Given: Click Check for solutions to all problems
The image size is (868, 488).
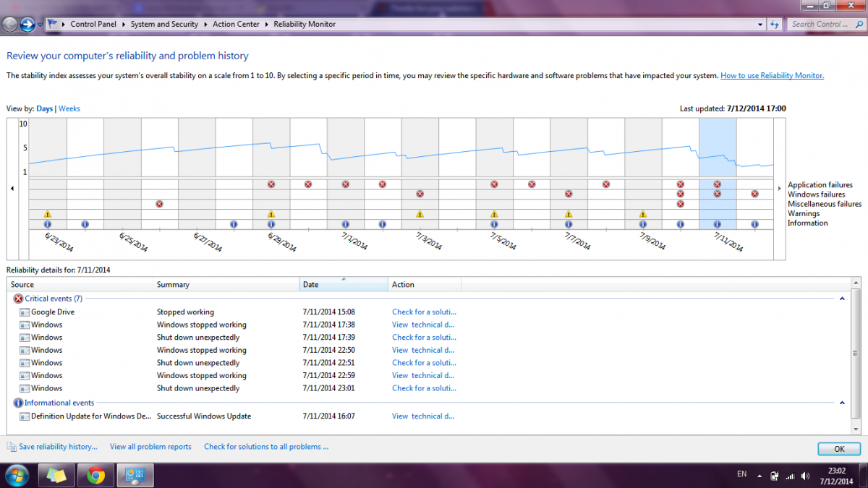Looking at the screenshot, I should coord(266,447).
